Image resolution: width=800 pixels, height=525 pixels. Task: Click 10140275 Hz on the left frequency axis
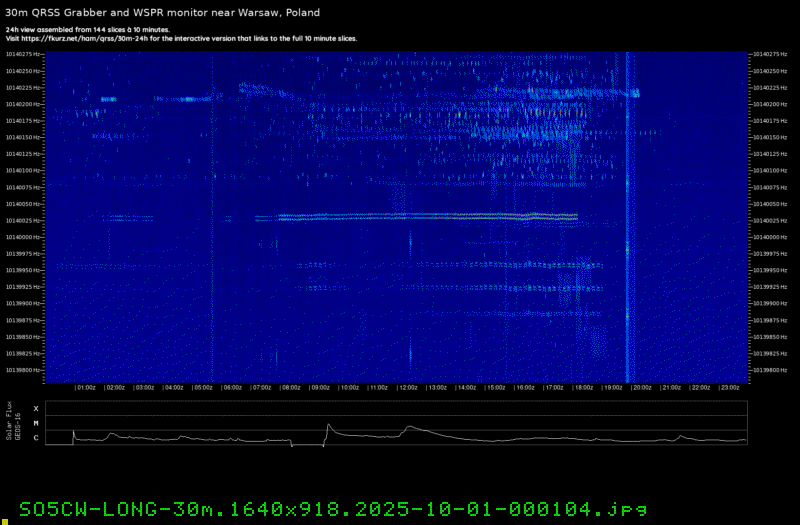(23, 54)
